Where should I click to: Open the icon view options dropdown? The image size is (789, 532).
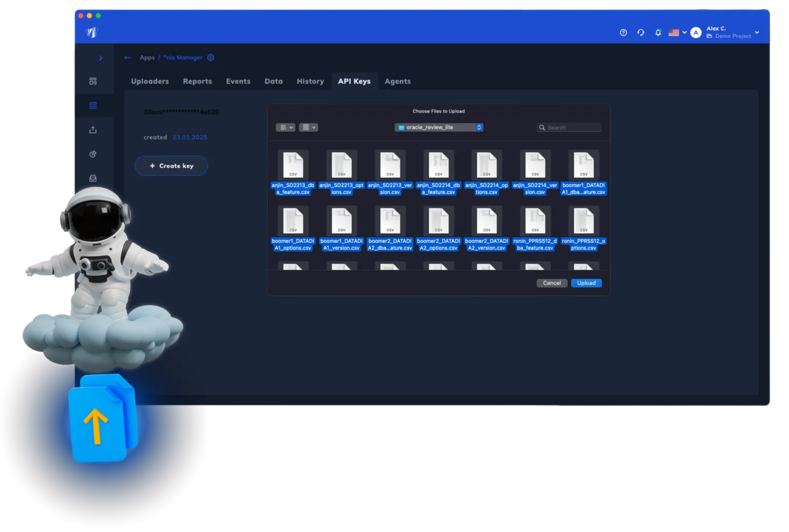pyautogui.click(x=285, y=127)
